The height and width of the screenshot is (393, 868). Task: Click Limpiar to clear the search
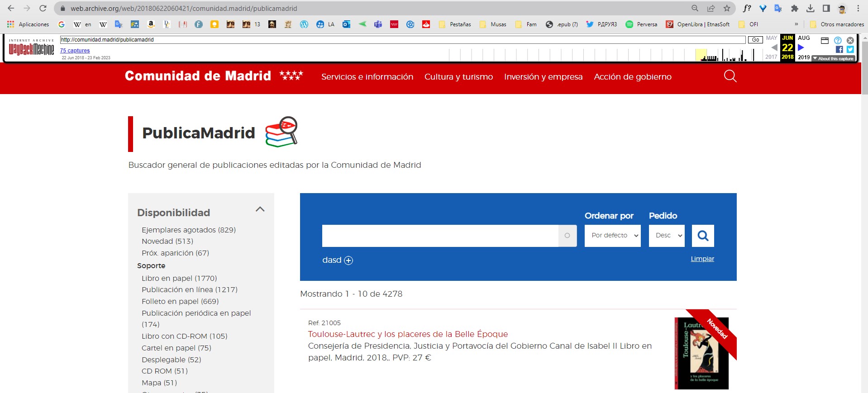pos(702,259)
